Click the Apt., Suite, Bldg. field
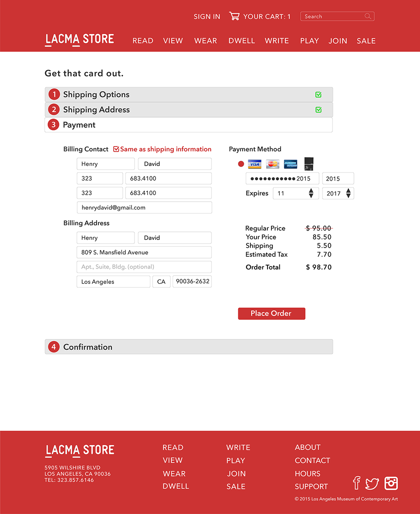Screen dimensions: 420x514 144,267
